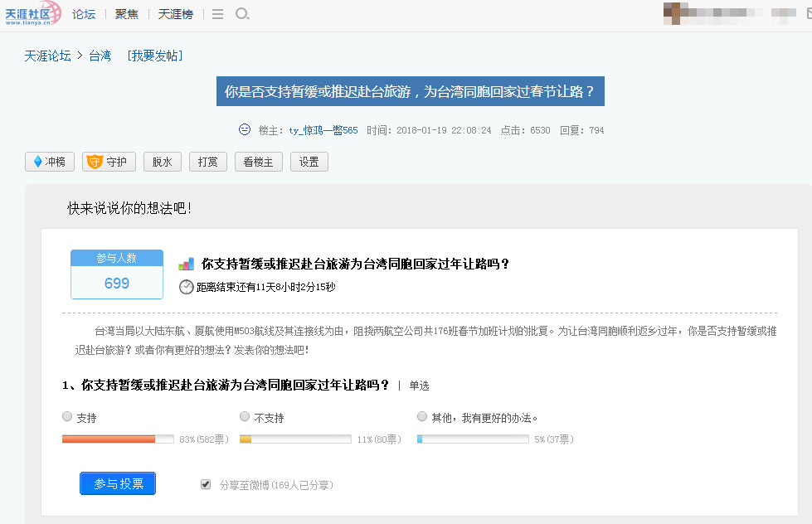Open the hamburger menu icon in header

pos(217,14)
